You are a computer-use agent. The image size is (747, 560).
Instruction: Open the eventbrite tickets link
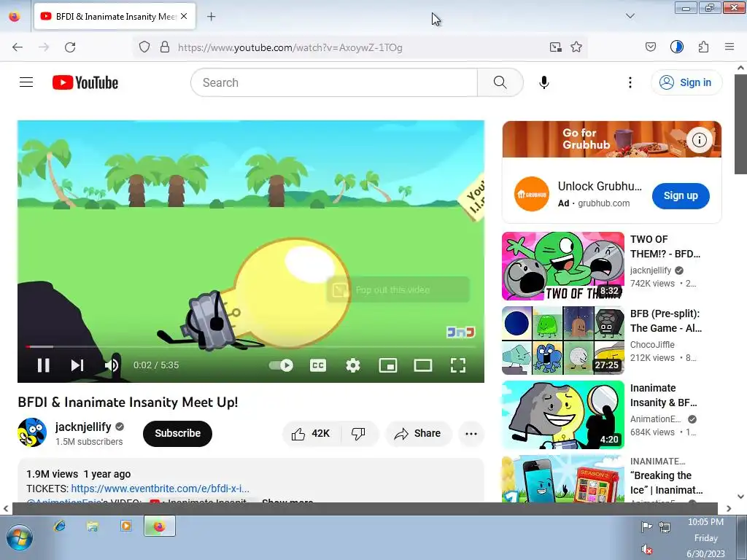pyautogui.click(x=160, y=489)
